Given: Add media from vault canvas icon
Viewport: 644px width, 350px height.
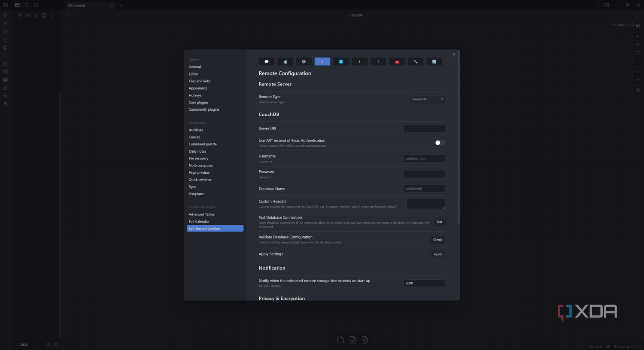Looking at the screenshot, I should [x=365, y=340].
